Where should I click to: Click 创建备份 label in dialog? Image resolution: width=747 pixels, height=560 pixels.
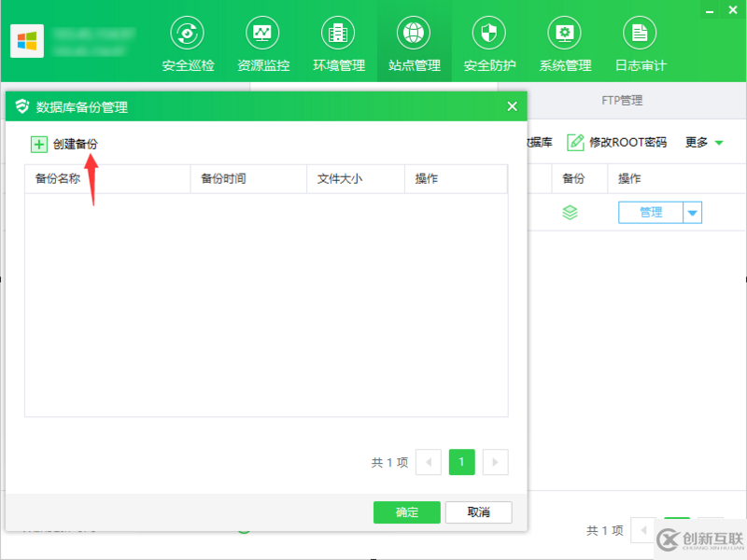(x=76, y=145)
